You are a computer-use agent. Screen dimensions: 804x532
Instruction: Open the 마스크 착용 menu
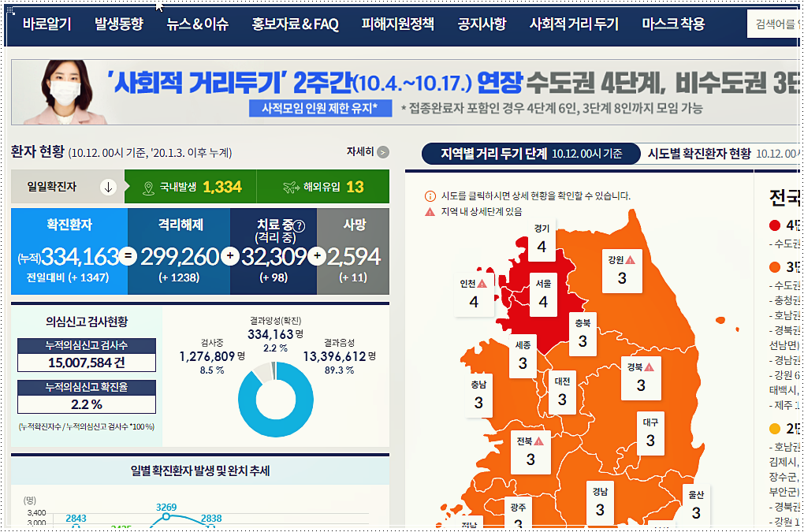[673, 24]
